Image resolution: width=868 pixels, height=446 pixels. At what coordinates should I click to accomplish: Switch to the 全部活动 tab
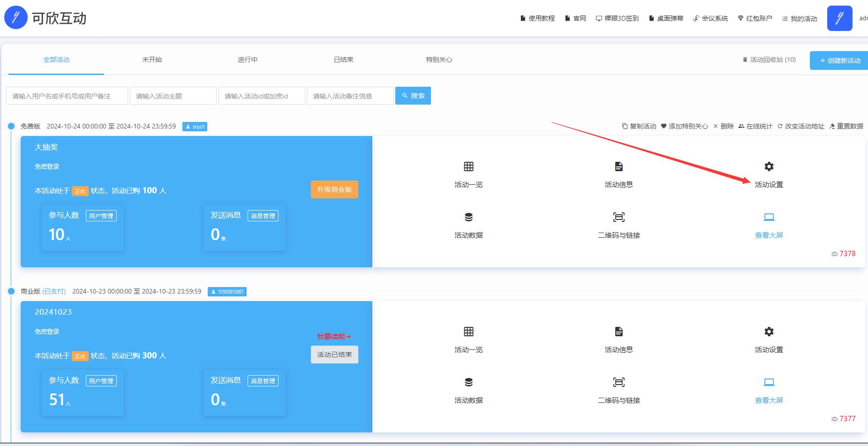[x=56, y=60]
